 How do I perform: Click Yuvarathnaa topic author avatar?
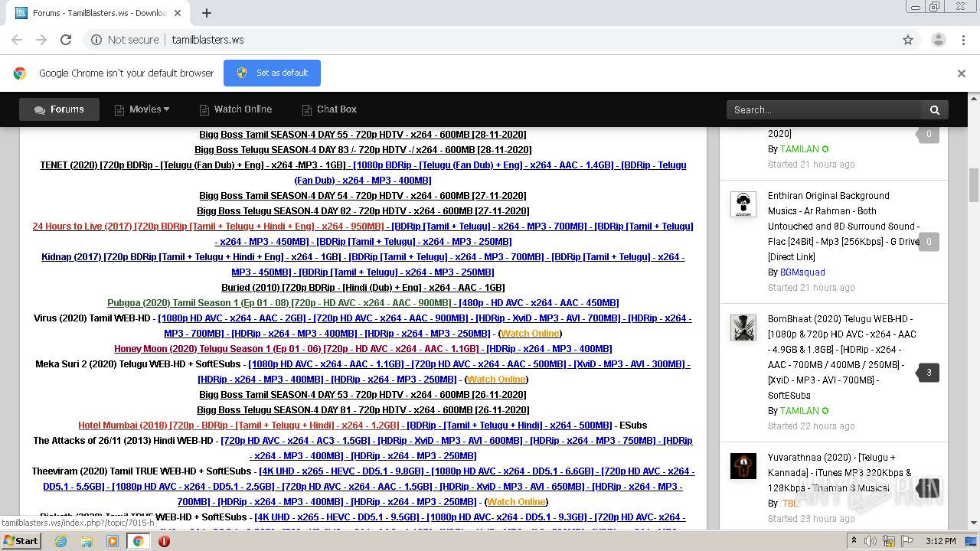click(743, 466)
